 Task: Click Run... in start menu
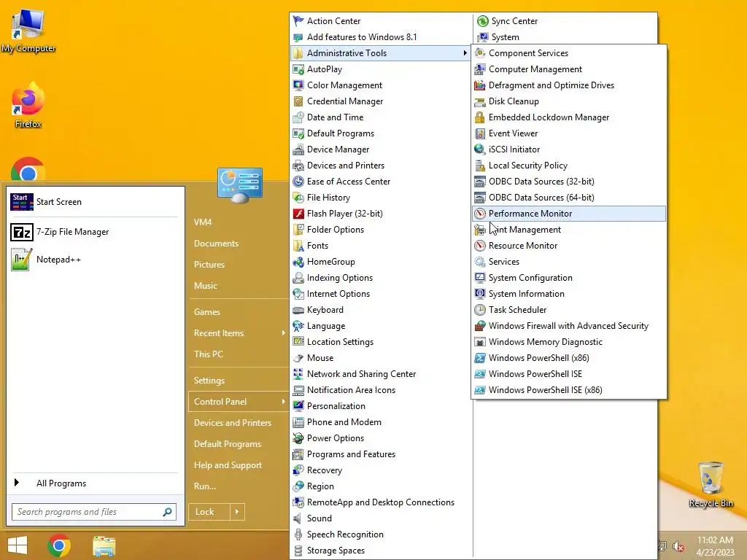205,486
